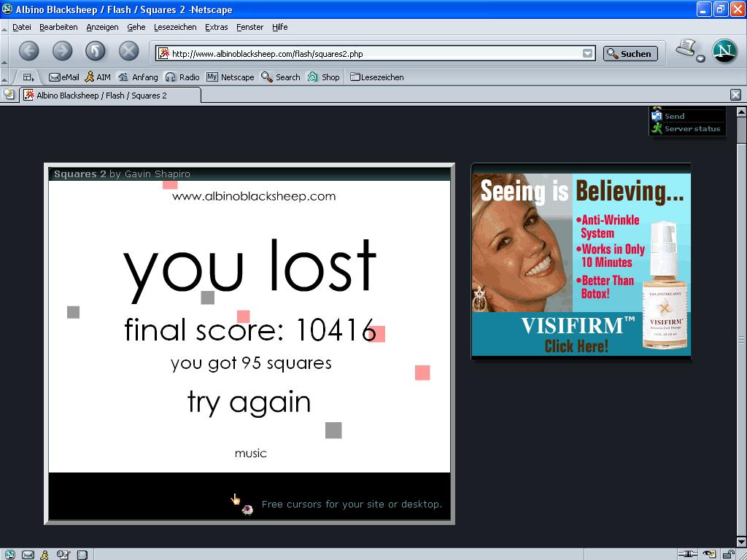Expand the URL address bar dropdown

(x=588, y=53)
